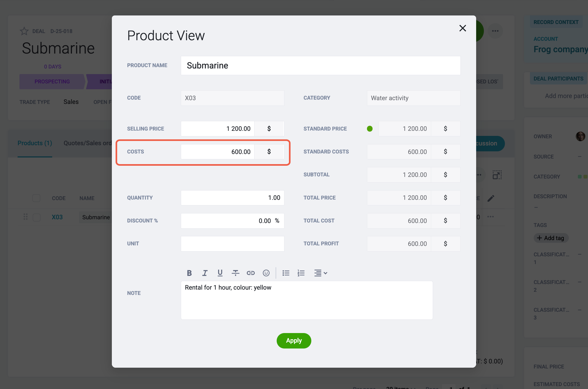
Task: Open the Category field Water activity
Action: pos(414,98)
